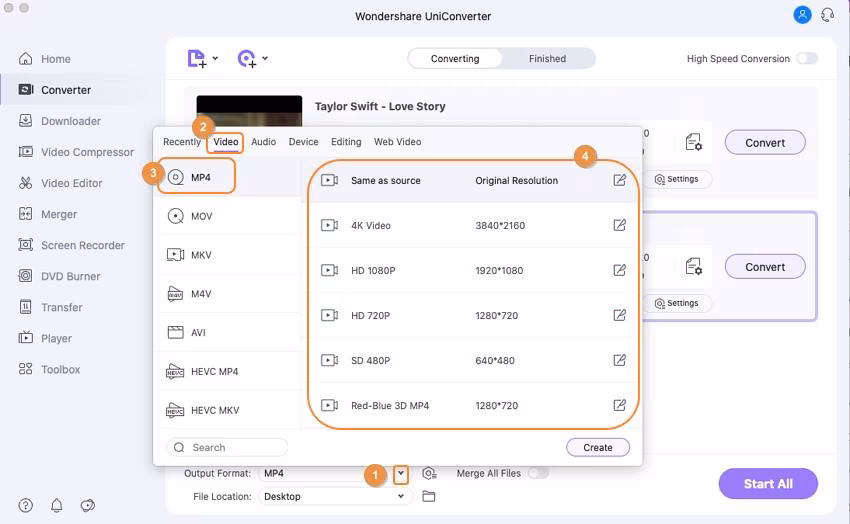
Task: Expand the Add Files dropdown arrow
Action: [x=215, y=58]
